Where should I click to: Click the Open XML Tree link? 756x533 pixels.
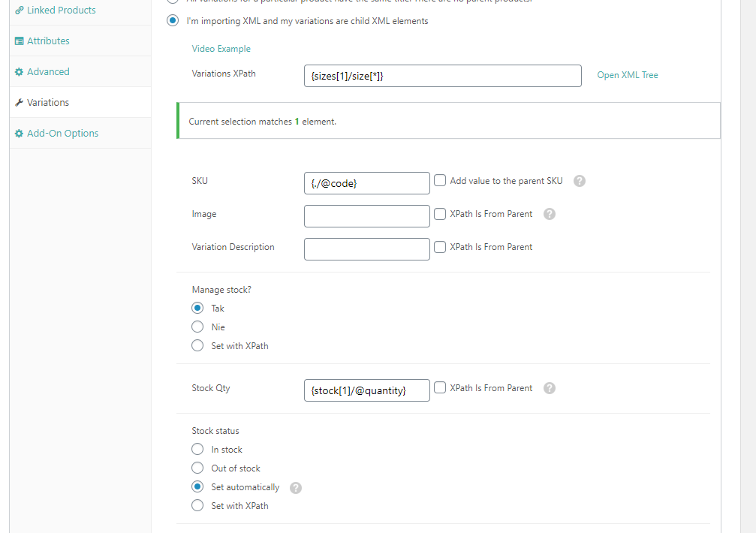tap(628, 75)
